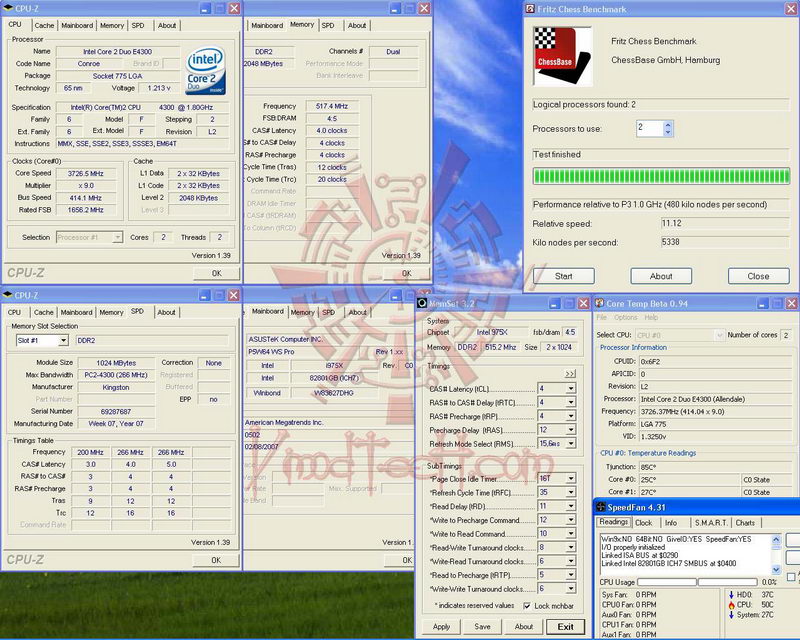Image resolution: width=800 pixels, height=640 pixels.
Task: Click the SpeedFan log scrollbar up arrow
Action: click(776, 539)
